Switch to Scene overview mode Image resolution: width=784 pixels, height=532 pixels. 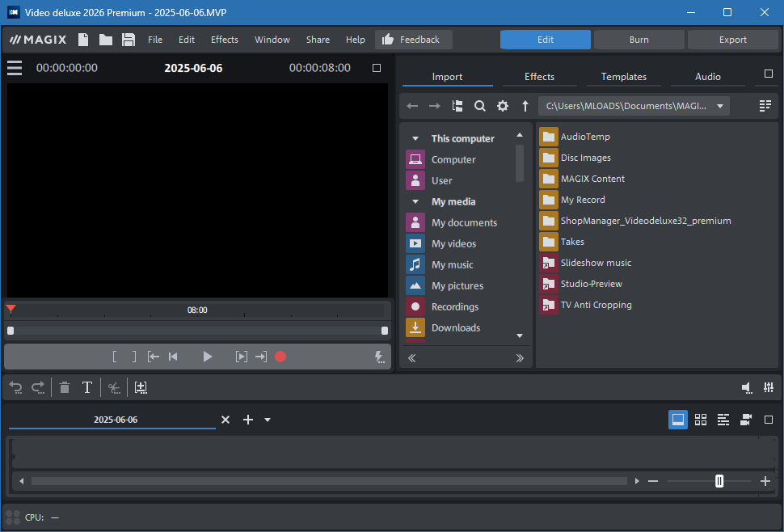pos(701,420)
